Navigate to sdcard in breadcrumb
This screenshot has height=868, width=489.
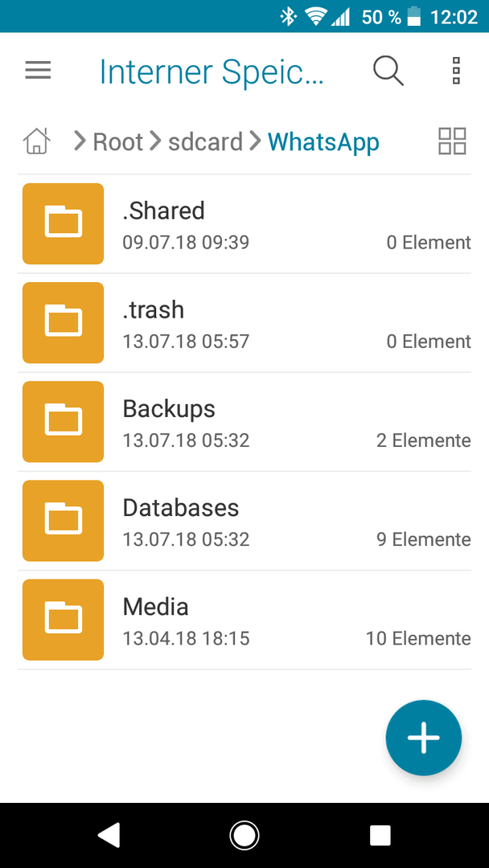[x=205, y=141]
